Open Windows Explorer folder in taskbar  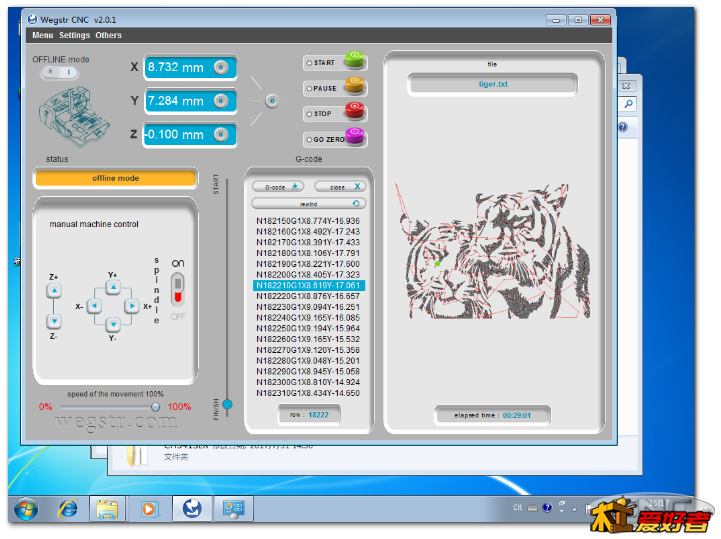click(x=107, y=509)
